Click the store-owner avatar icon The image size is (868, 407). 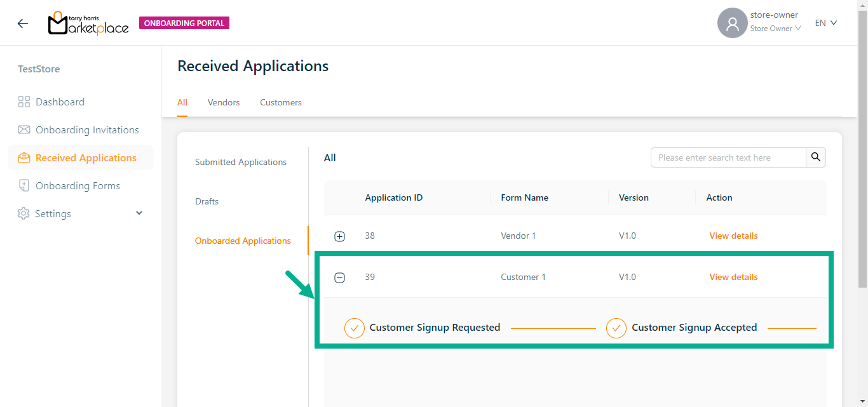coord(732,23)
